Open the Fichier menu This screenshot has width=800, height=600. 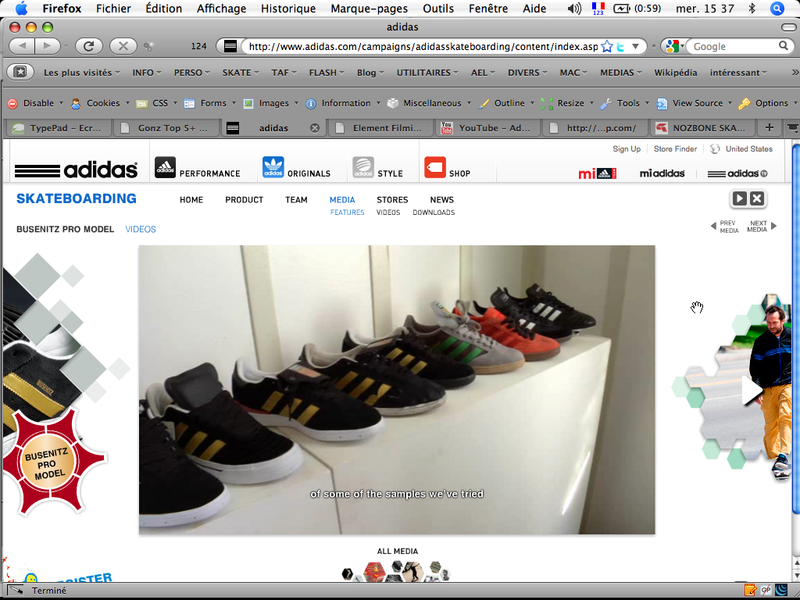point(113,8)
